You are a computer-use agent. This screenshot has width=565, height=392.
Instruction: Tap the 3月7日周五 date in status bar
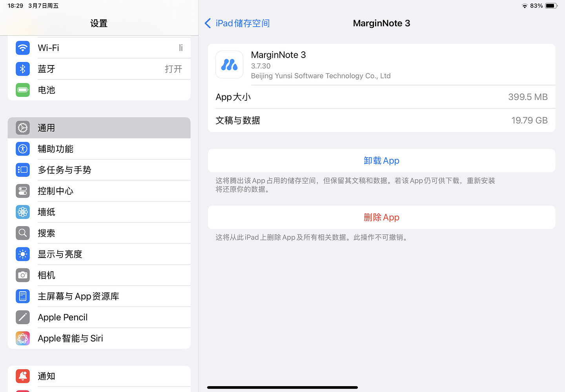[43, 6]
